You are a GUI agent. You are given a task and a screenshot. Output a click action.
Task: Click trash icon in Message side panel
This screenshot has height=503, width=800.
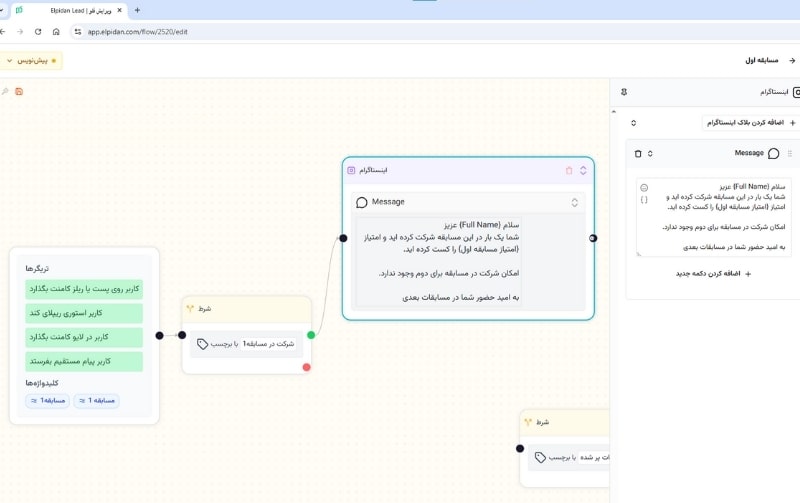(x=638, y=153)
